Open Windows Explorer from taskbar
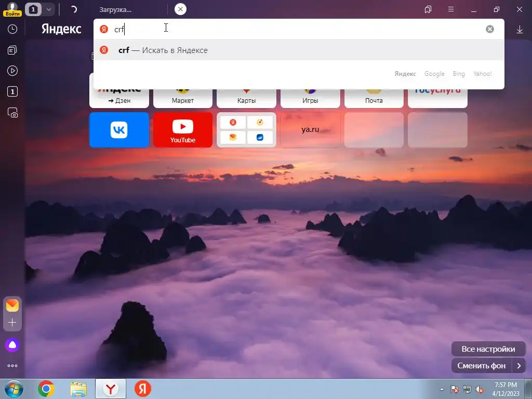532x399 pixels. click(78, 389)
